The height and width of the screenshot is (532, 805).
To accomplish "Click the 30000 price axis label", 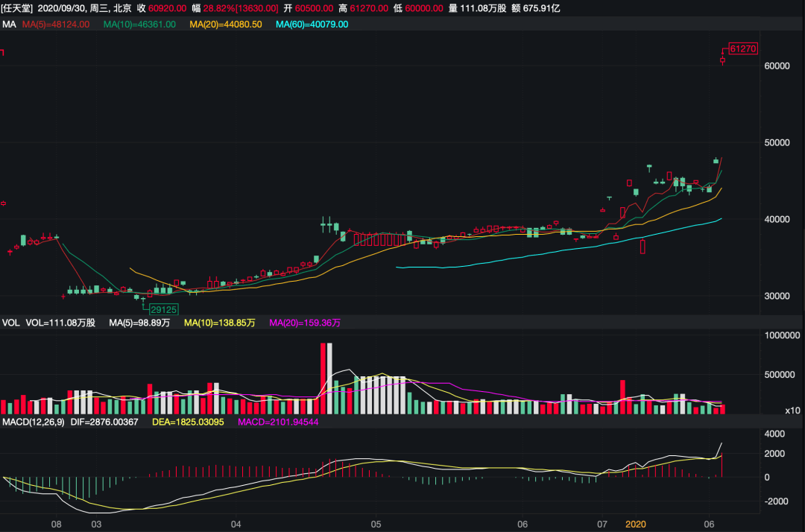I will [777, 296].
